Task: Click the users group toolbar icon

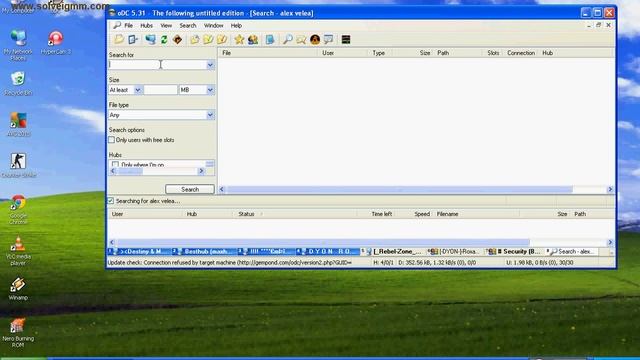Action: pos(253,40)
